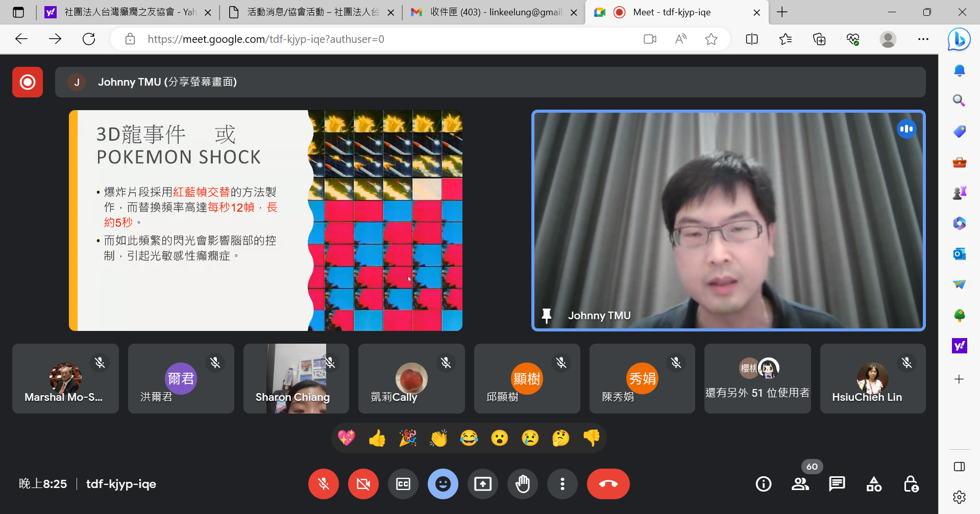Show the participants list people icon

(800, 484)
